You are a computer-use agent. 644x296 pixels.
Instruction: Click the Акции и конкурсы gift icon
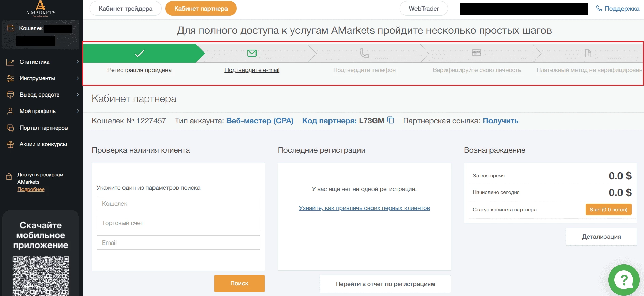pos(10,144)
